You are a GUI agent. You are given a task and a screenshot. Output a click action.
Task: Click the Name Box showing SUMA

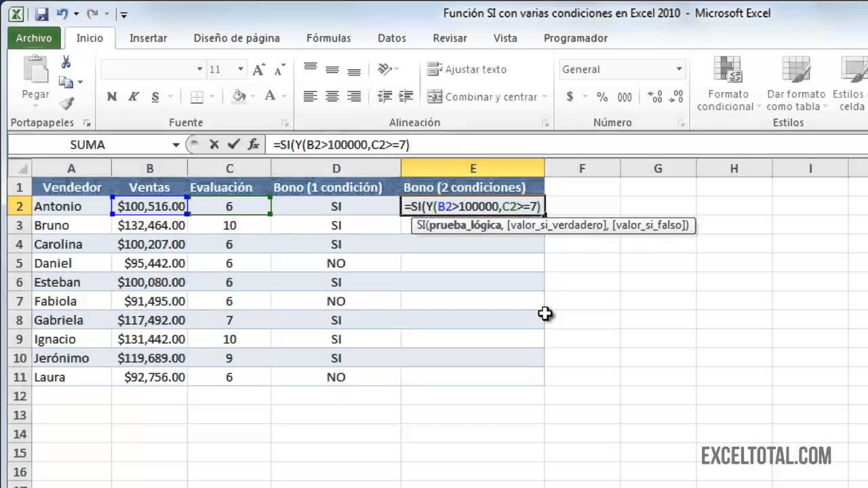pyautogui.click(x=88, y=144)
